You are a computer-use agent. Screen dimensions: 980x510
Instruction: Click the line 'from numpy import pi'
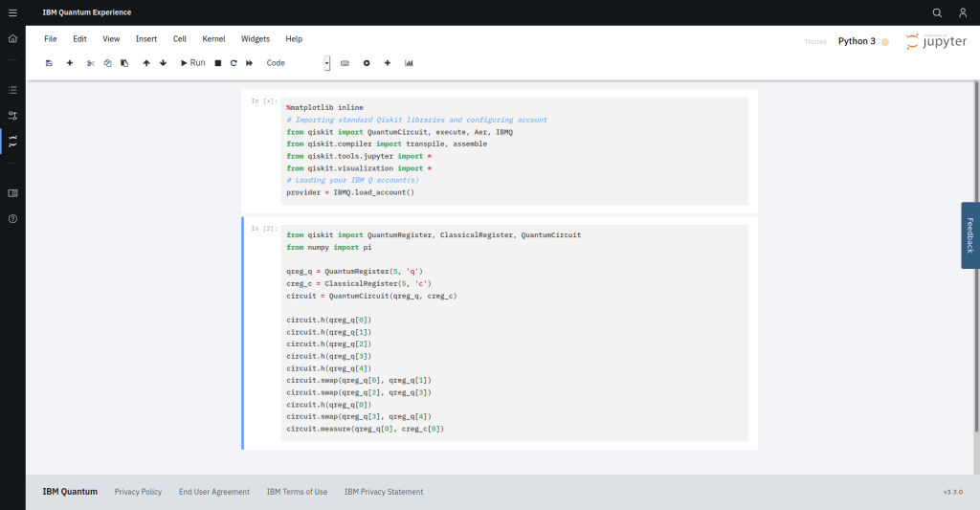[329, 248]
